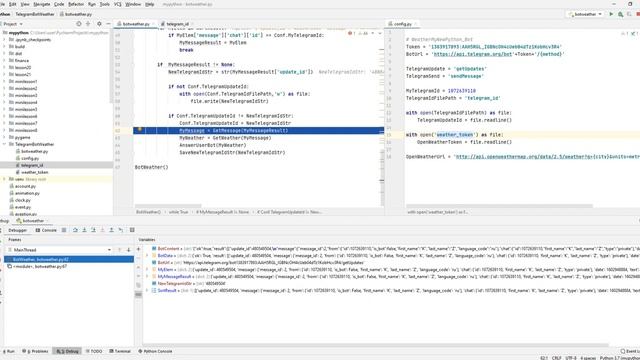Select clock.py in project tree
Screen dimensions: 640x360
click(22, 200)
